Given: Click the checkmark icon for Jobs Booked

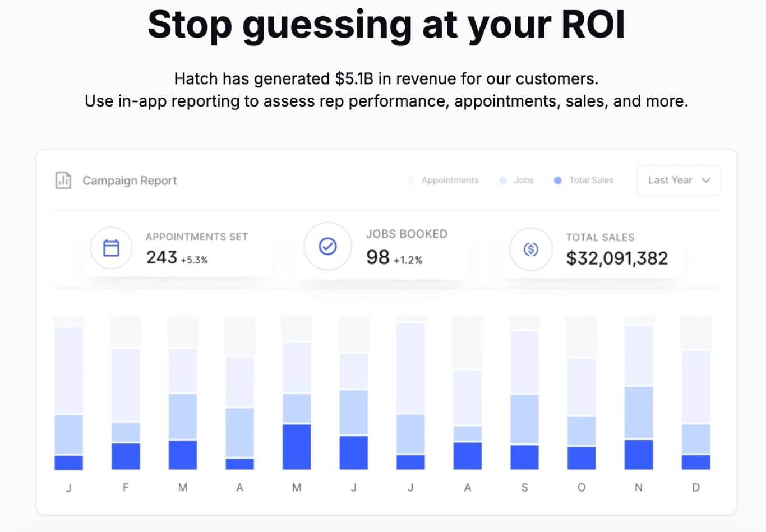Looking at the screenshot, I should coord(327,246).
